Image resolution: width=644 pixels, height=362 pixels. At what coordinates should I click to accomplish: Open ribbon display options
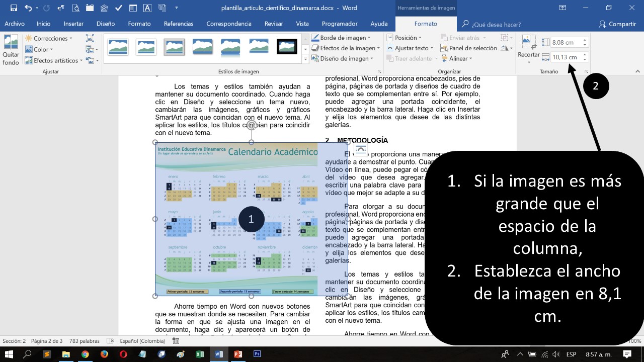(562, 8)
